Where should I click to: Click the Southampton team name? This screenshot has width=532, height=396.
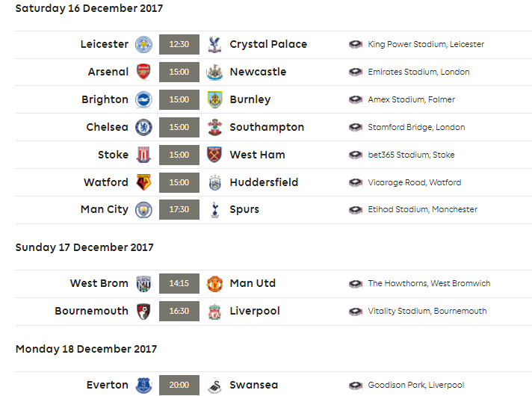click(x=267, y=127)
